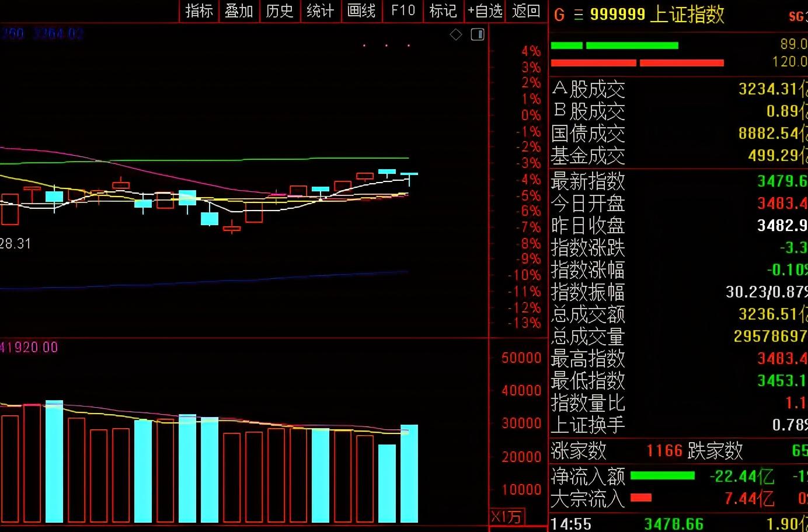Click the 总成交量 label
808x532 pixels.
pos(588,337)
